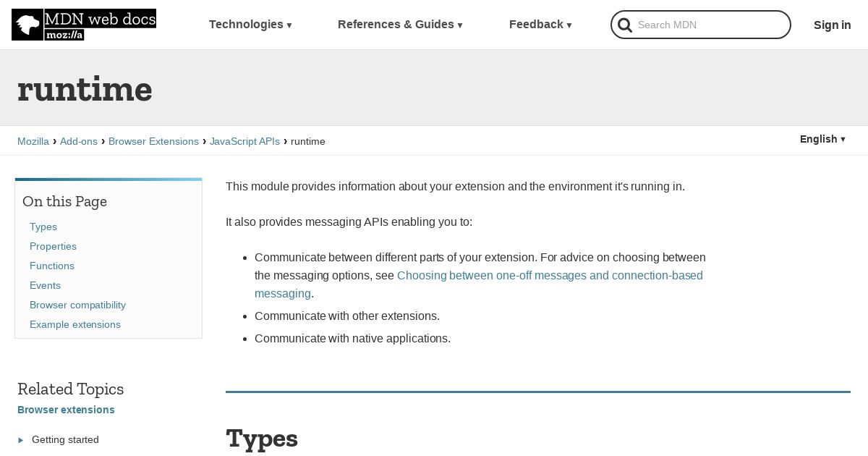Click the search magnifier icon
Image resolution: width=868 pixels, height=456 pixels.
(625, 25)
